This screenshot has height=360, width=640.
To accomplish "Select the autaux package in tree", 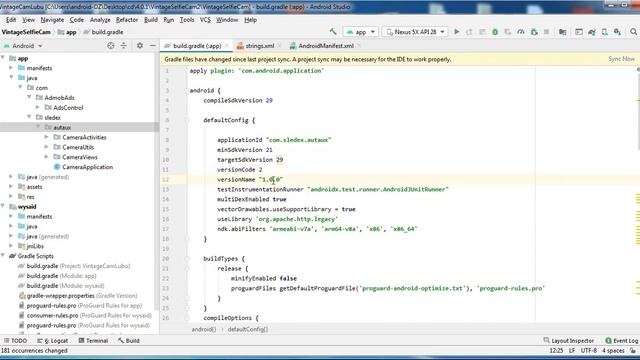I will [62, 127].
